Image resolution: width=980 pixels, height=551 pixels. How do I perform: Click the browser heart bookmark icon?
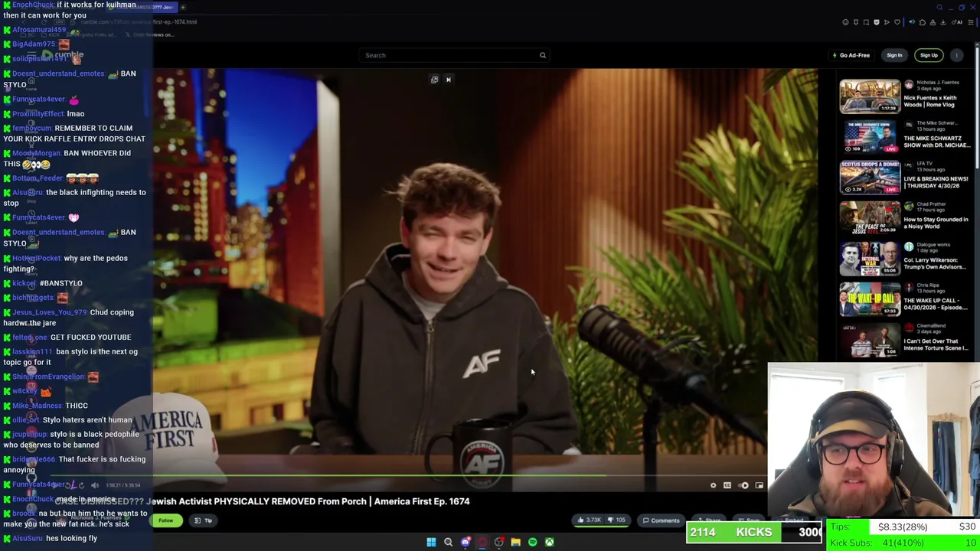coord(897,22)
